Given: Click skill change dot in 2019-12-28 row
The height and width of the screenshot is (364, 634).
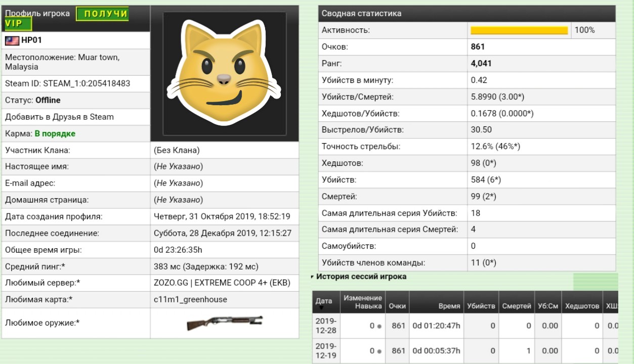Looking at the screenshot, I should (x=379, y=327).
